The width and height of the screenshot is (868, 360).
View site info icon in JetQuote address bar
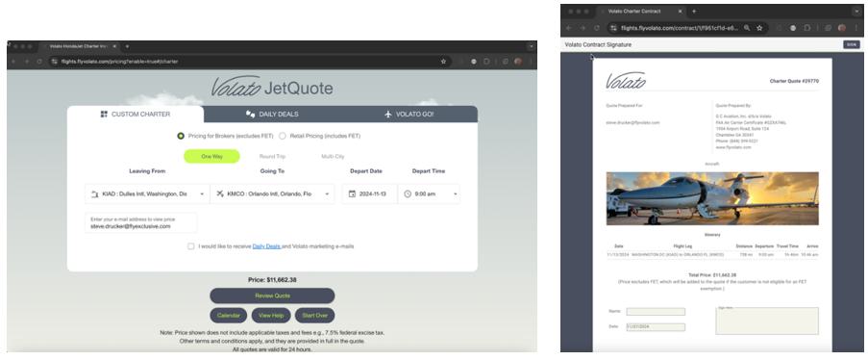pos(54,62)
